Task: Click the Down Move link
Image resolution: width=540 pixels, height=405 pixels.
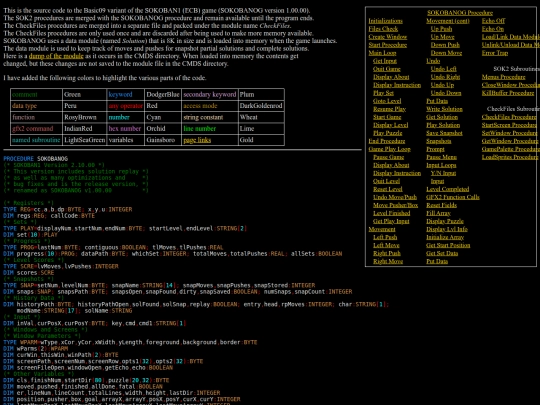Action: tap(446, 53)
